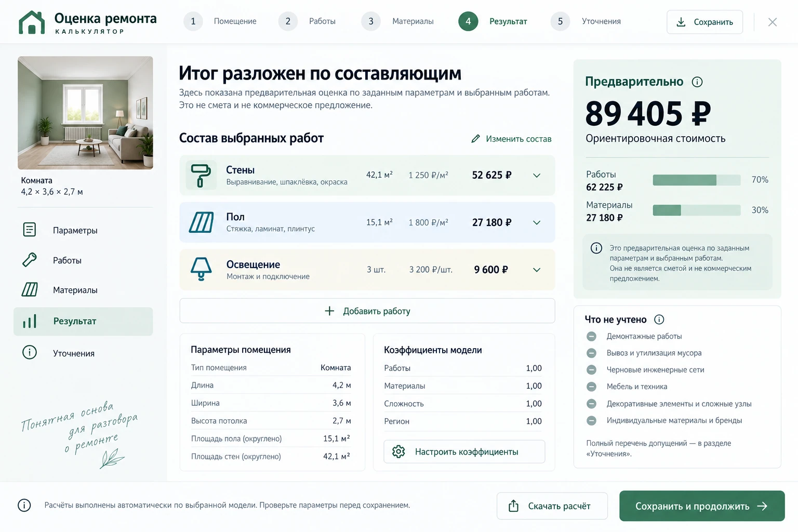The width and height of the screenshot is (798, 532).
Task: Click the document icon next to Параметры
Action: (x=30, y=229)
